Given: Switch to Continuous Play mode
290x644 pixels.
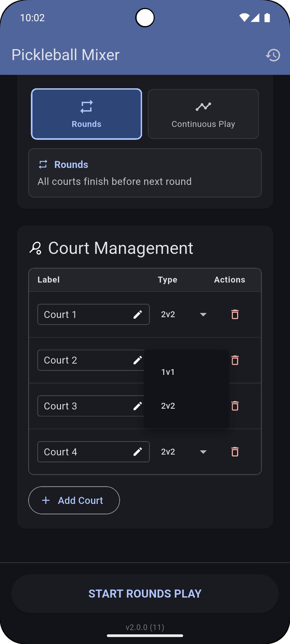Looking at the screenshot, I should (203, 114).
